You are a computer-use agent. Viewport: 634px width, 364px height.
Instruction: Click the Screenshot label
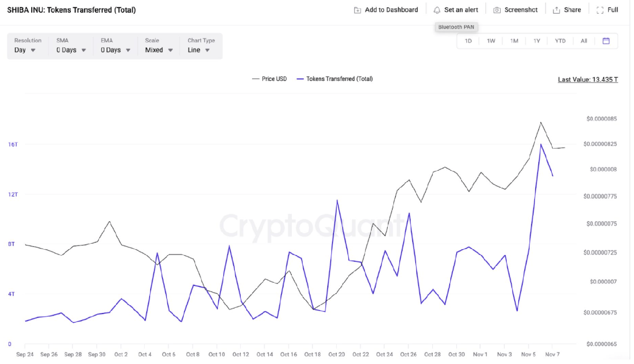pos(521,10)
